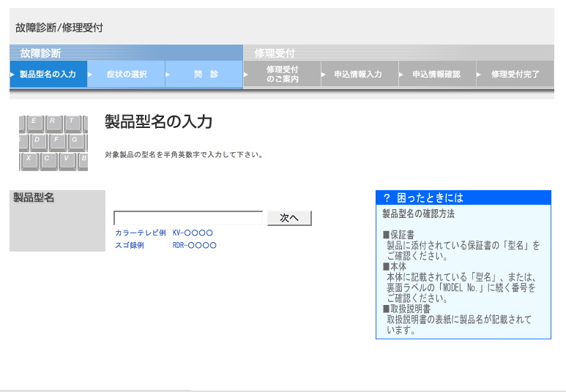Click the スゴ録例 example text

tap(129, 246)
